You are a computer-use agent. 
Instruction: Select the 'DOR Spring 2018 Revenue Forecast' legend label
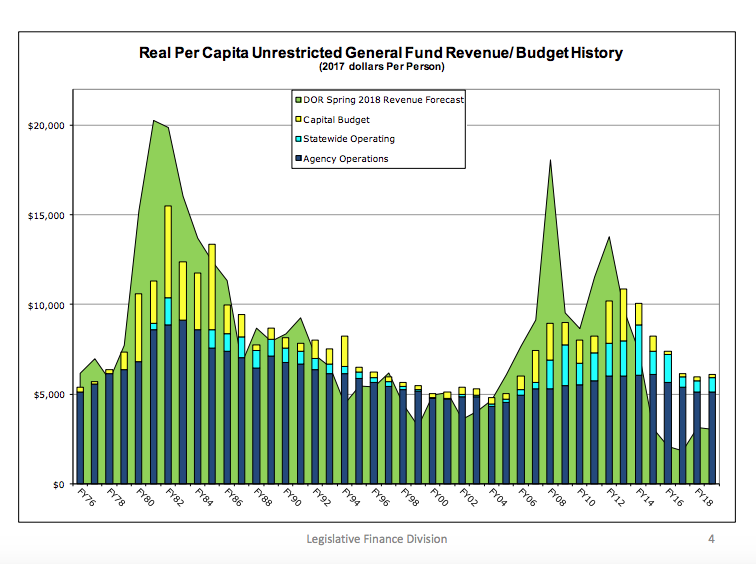383,100
